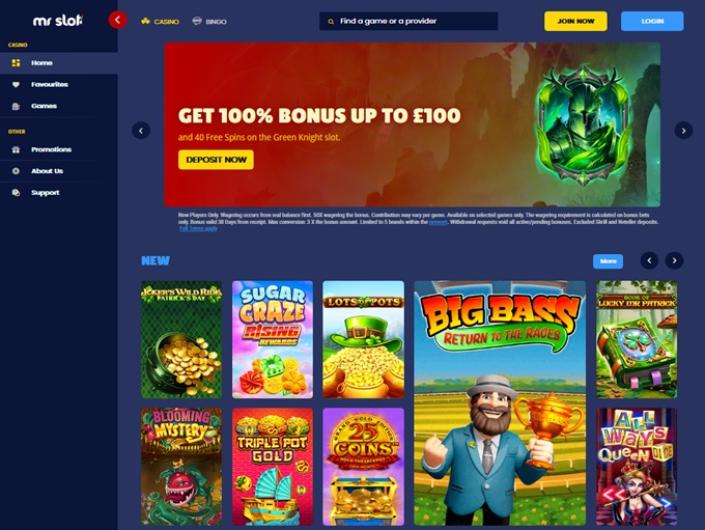This screenshot has height=530, width=705.
Task: Click the Join Now button
Action: pyautogui.click(x=576, y=21)
